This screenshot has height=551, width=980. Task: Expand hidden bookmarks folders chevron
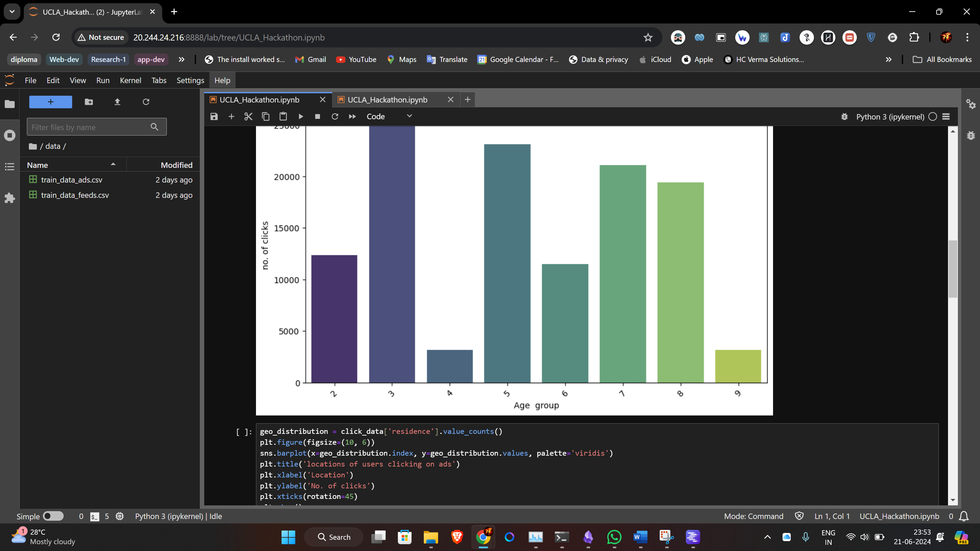181,59
